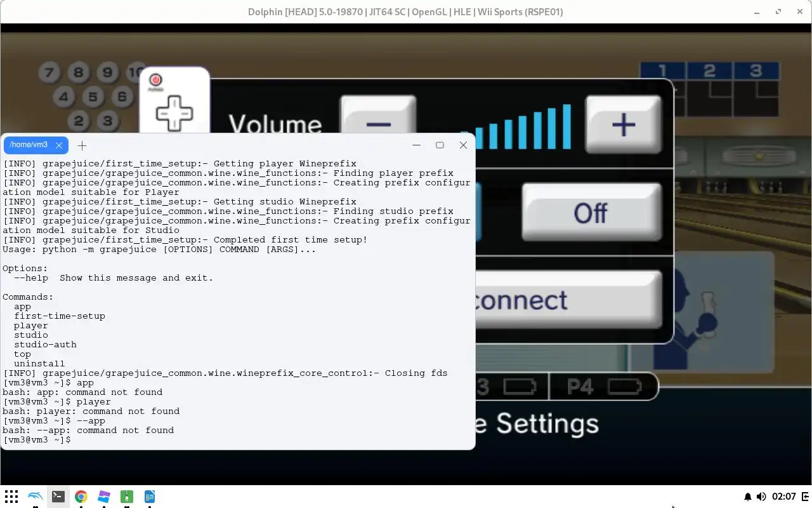Open the green archive manager taskbar icon
This screenshot has width=812, height=508.
tap(127, 497)
